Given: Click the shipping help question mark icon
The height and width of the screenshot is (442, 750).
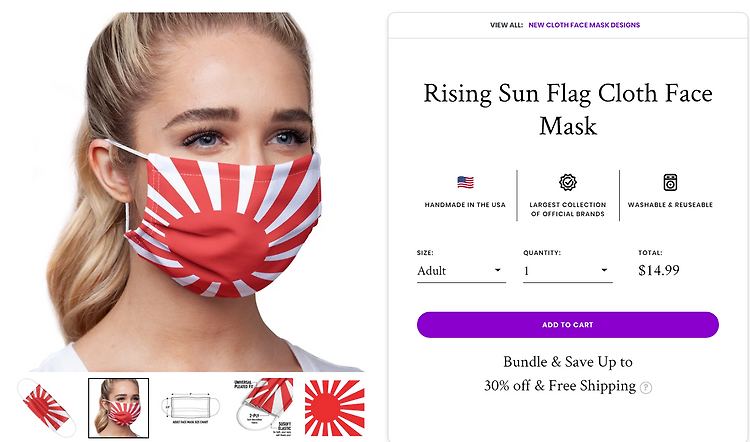Looking at the screenshot, I should click(646, 387).
